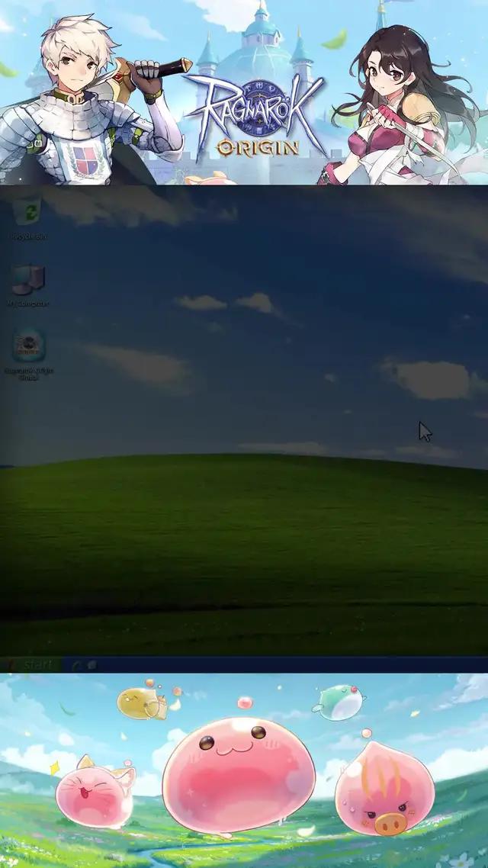
Task: Click the yellow floating Poring in the sky
Action: coord(138,702)
